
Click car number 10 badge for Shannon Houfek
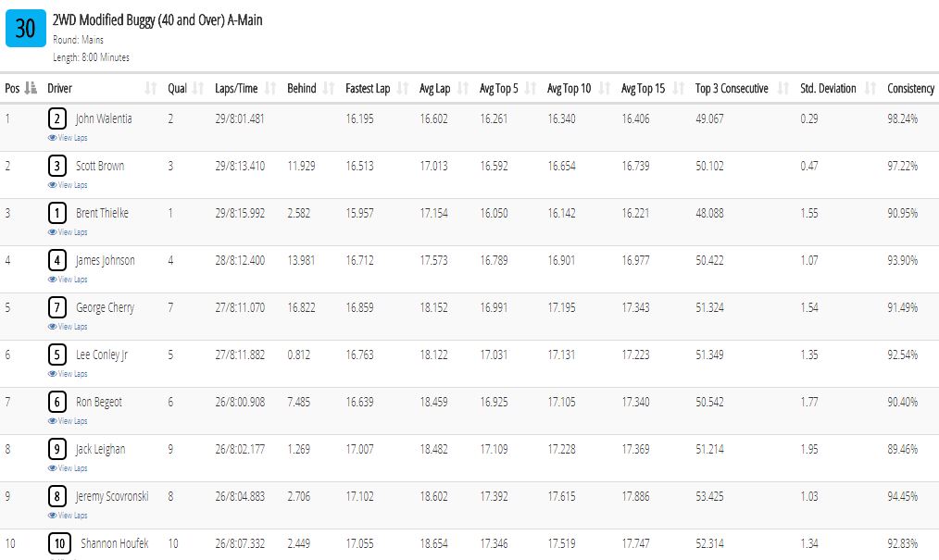coord(59,544)
